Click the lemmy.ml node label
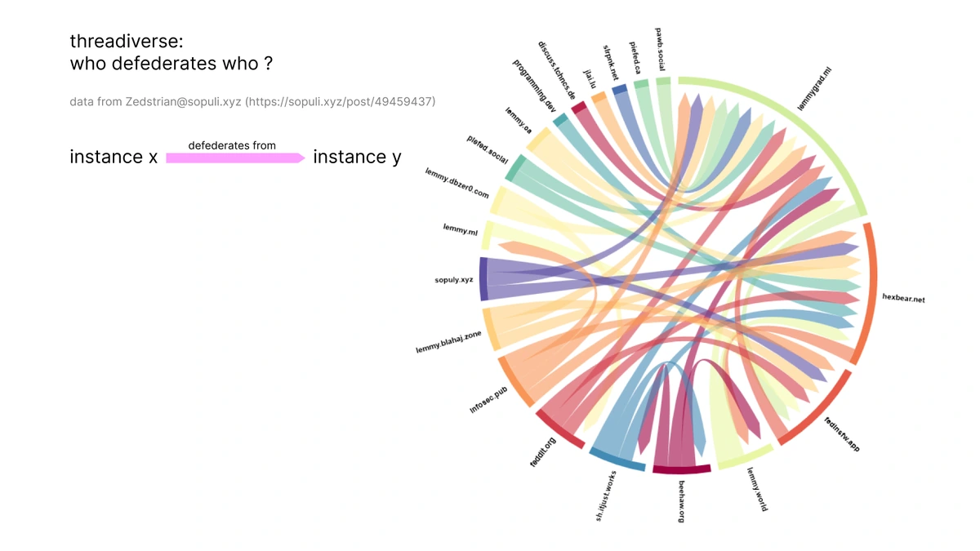This screenshot has width=980, height=551. click(461, 229)
